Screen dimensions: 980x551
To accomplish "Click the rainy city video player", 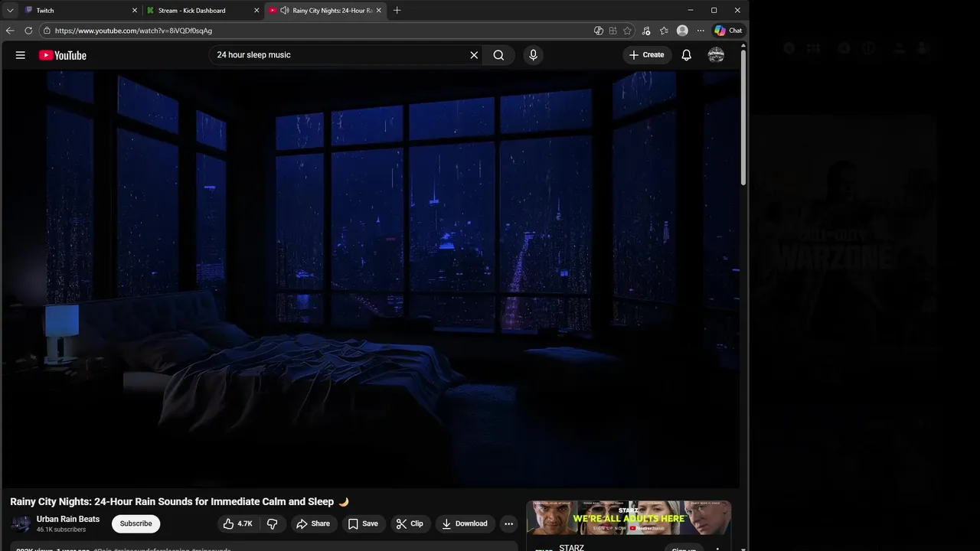I will (371, 279).
